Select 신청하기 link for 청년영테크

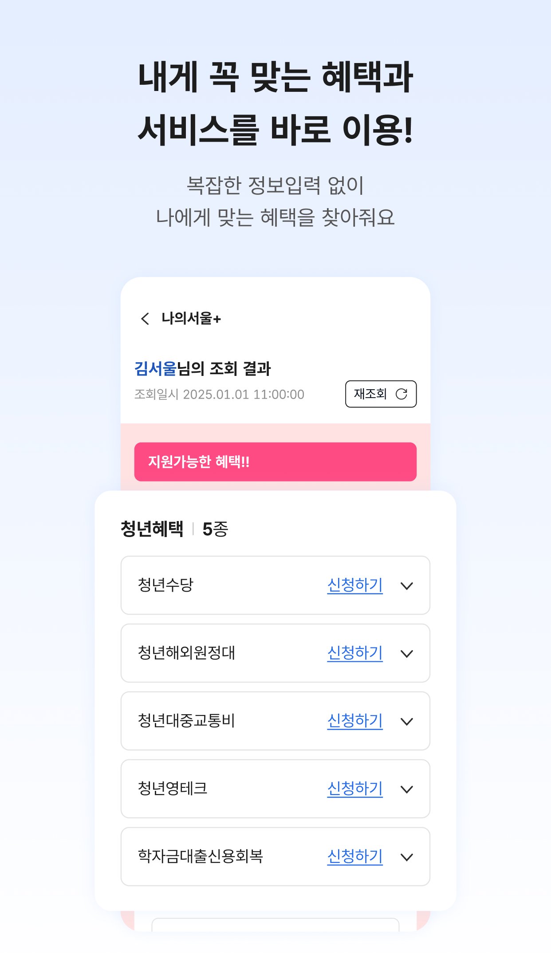[x=354, y=789]
